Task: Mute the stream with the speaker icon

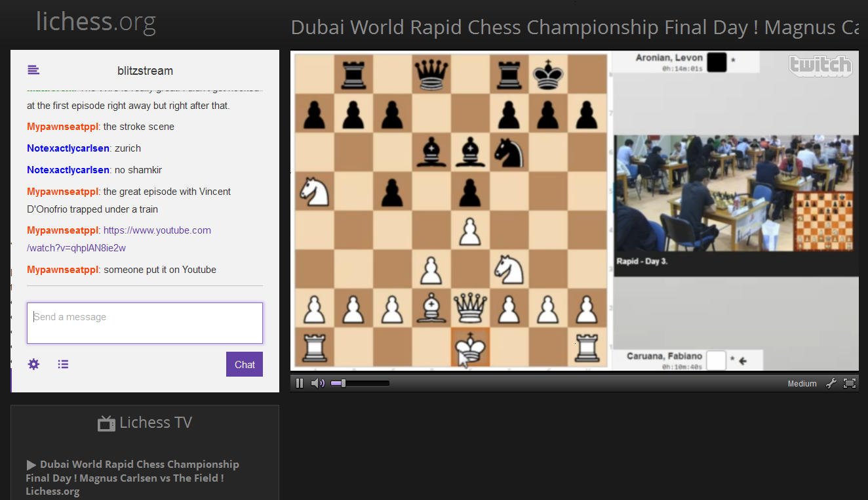Action: click(x=318, y=383)
